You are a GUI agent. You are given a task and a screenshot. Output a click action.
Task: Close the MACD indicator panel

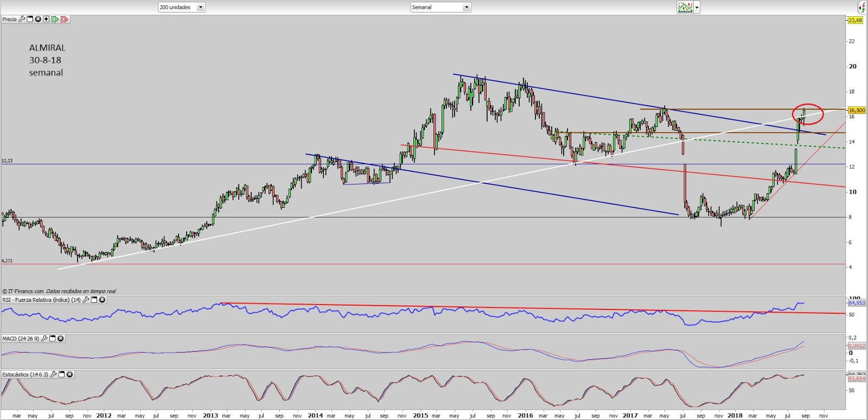(x=61, y=339)
